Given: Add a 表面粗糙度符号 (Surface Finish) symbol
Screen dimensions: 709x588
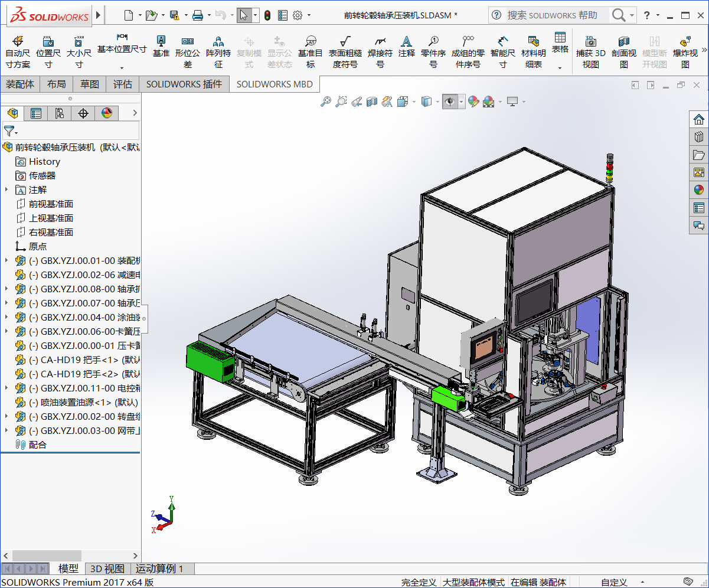Looking at the screenshot, I should 345,51.
